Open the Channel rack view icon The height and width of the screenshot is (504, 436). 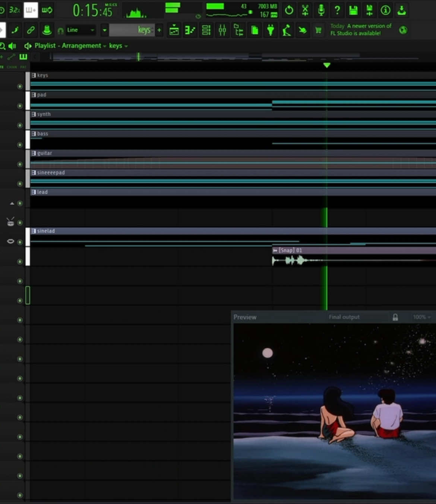coord(206,30)
